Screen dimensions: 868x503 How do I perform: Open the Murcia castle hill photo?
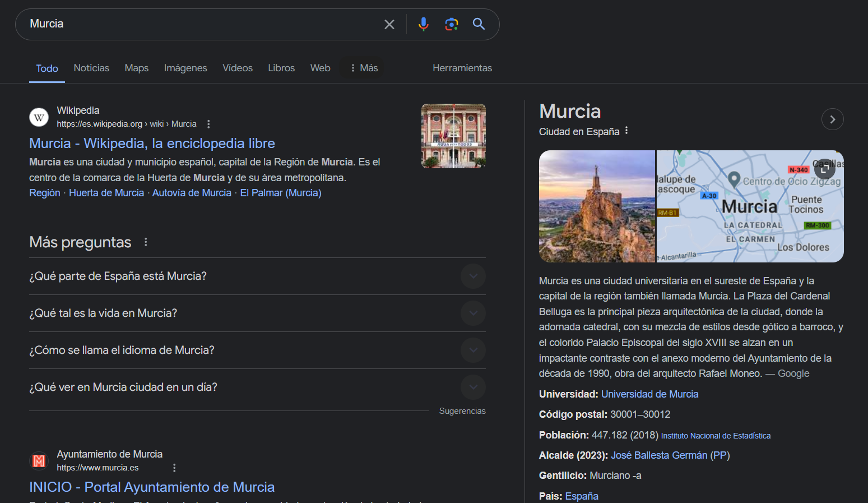(x=597, y=206)
